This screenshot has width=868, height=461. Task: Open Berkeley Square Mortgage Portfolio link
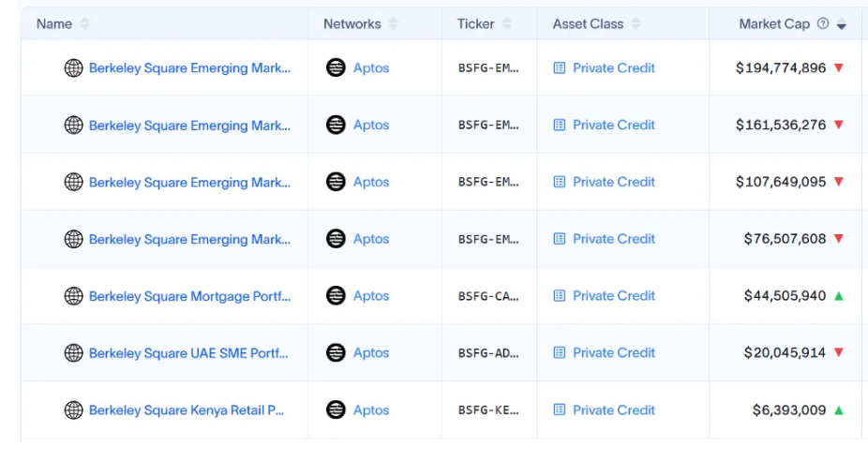(x=189, y=296)
